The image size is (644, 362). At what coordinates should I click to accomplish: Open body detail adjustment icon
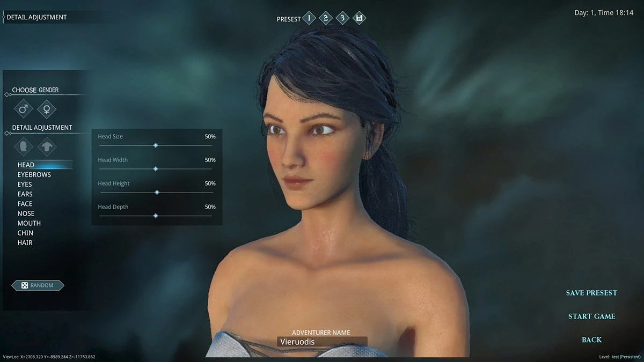click(x=47, y=146)
